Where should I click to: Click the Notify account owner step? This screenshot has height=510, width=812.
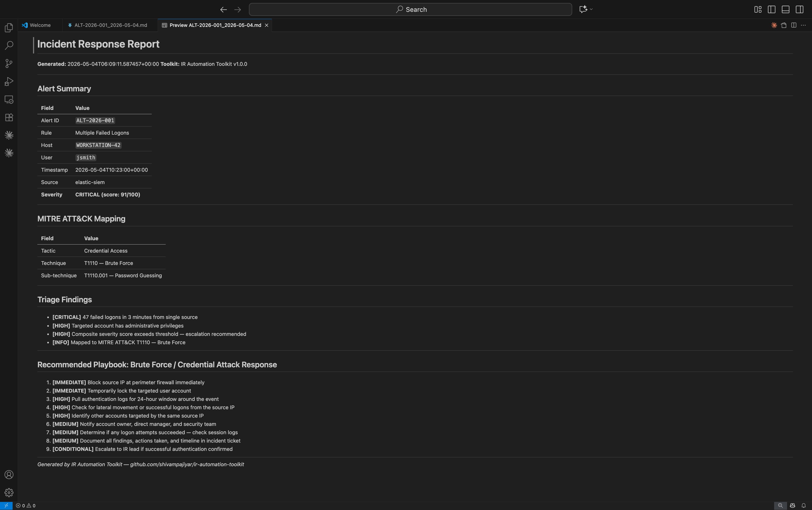(x=134, y=424)
